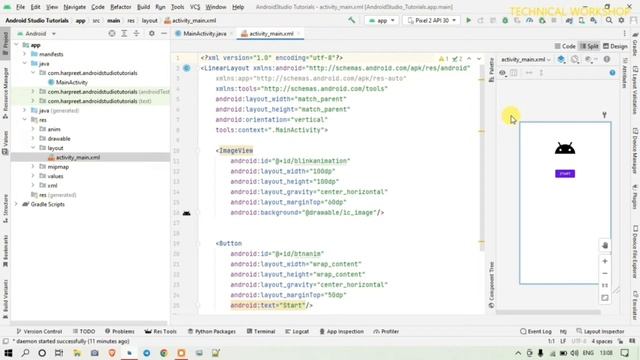
Task: Open the Android project view dropdown
Action: [37, 33]
